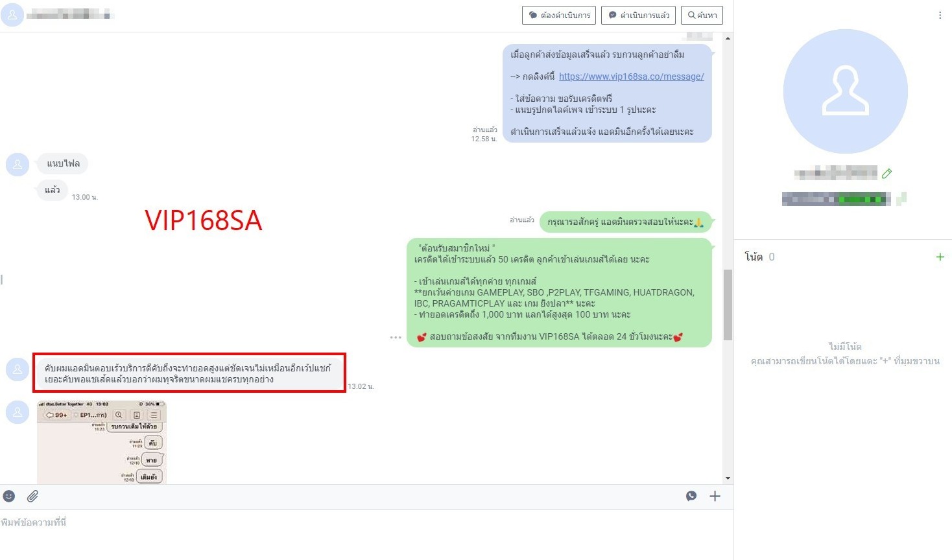The width and height of the screenshot is (952, 560).
Task: Click the paperclip attach file icon
Action: tap(32, 496)
